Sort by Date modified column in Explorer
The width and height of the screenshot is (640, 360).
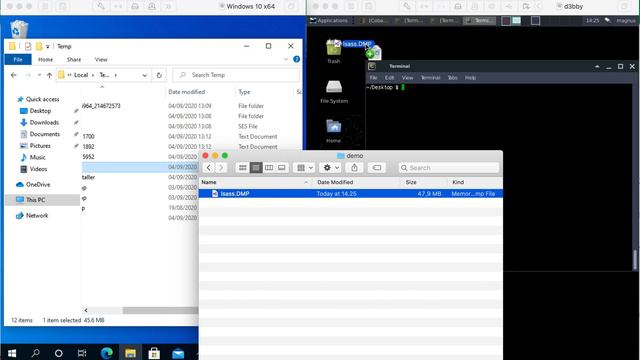pos(187,92)
